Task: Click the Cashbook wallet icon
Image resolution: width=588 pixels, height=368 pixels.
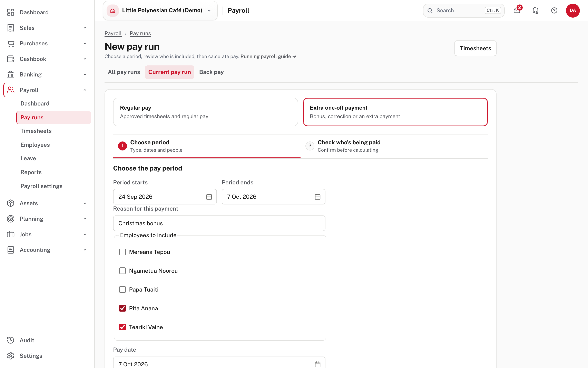Action: [10, 59]
